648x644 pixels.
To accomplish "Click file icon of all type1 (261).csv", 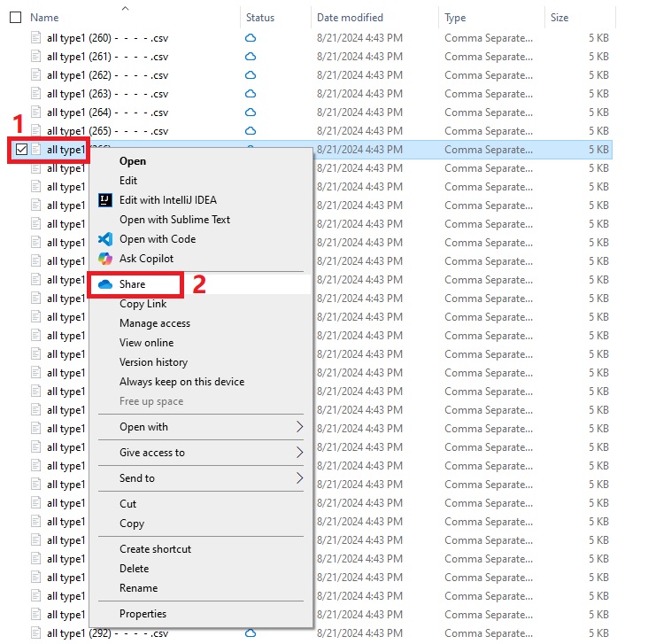I will tap(36, 57).
